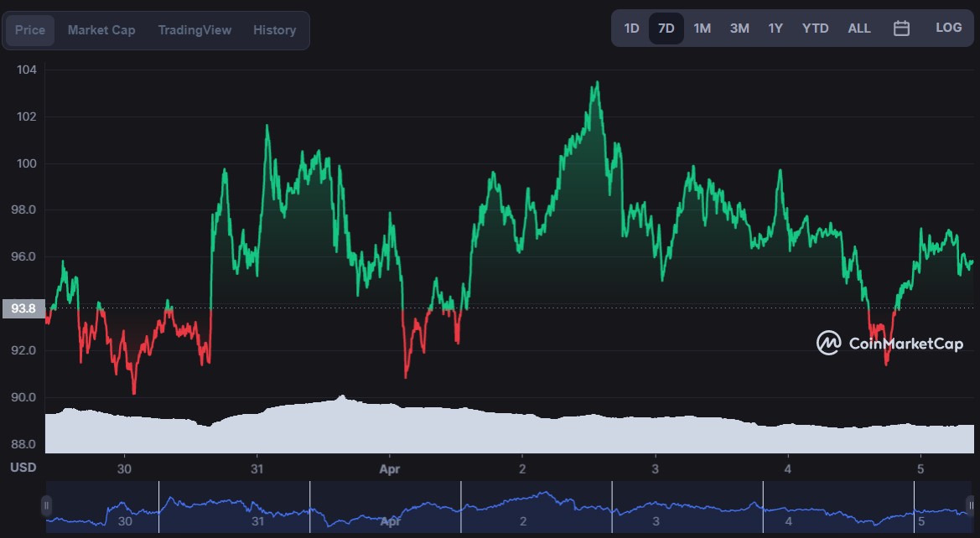Switch to the Market Cap tab
This screenshot has width=980, height=538.
pos(101,30)
